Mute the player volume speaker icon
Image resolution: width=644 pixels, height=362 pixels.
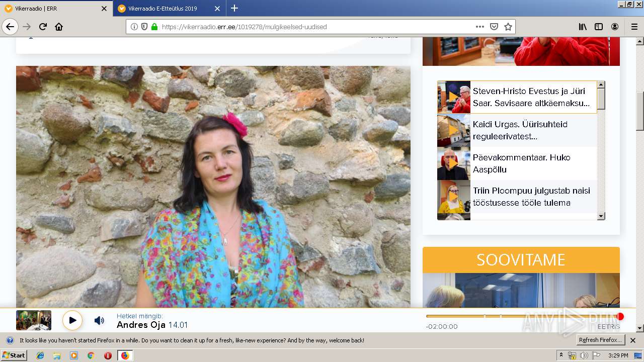[100, 320]
